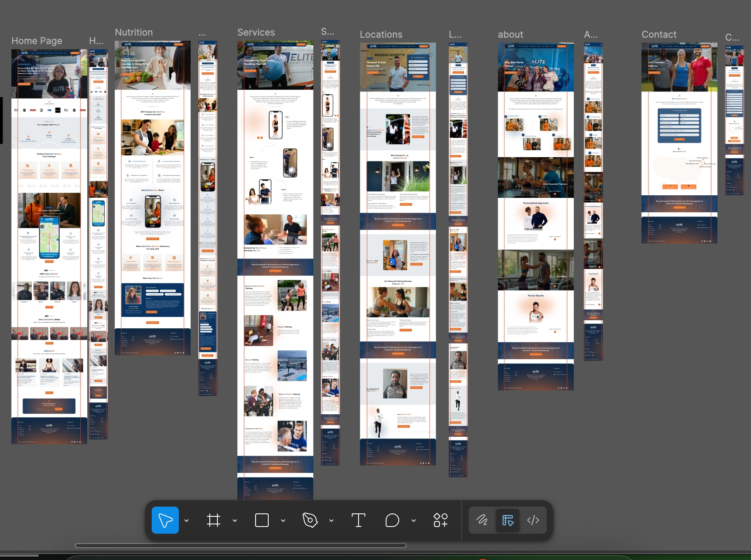Expand the Pen tool options arrow

[x=331, y=521]
